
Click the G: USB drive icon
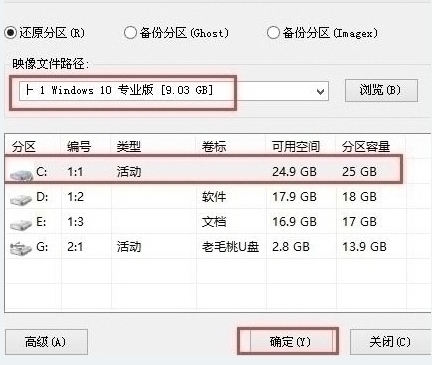click(21, 248)
